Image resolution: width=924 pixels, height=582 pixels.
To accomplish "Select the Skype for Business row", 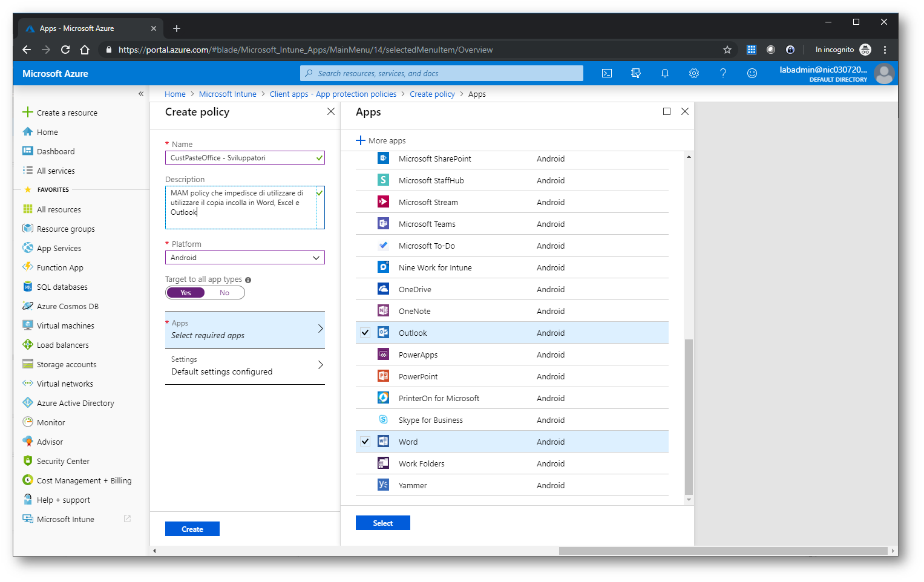I will 512,420.
